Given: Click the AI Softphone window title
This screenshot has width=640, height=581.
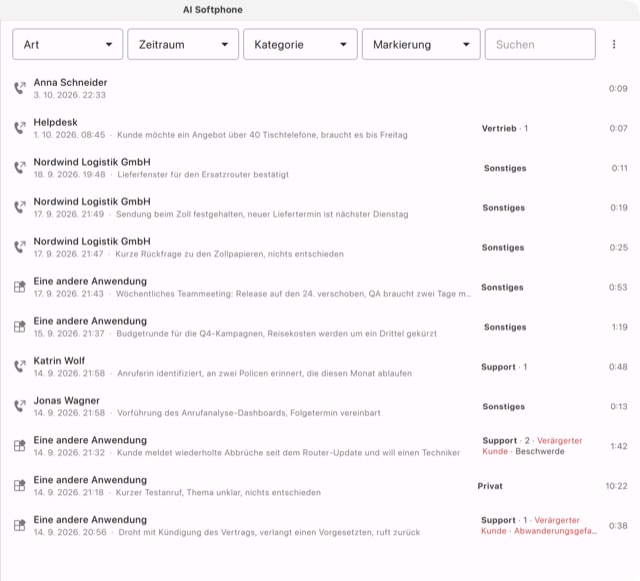Looking at the screenshot, I should pos(213,10).
